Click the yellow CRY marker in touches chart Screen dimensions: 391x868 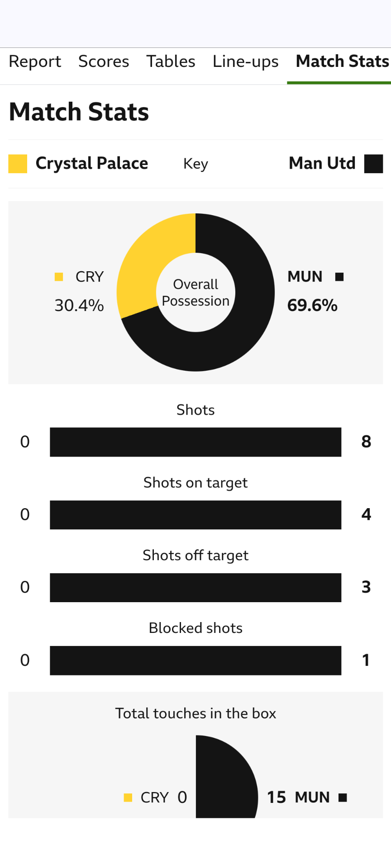(x=128, y=797)
